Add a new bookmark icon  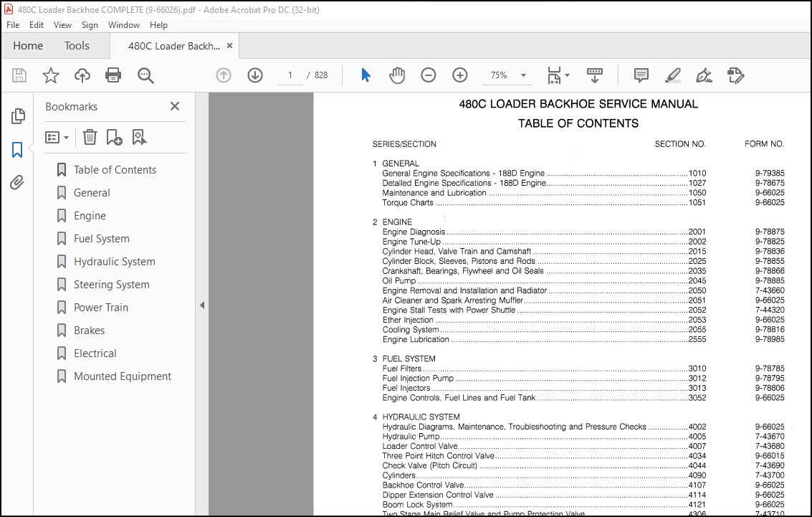(114, 137)
